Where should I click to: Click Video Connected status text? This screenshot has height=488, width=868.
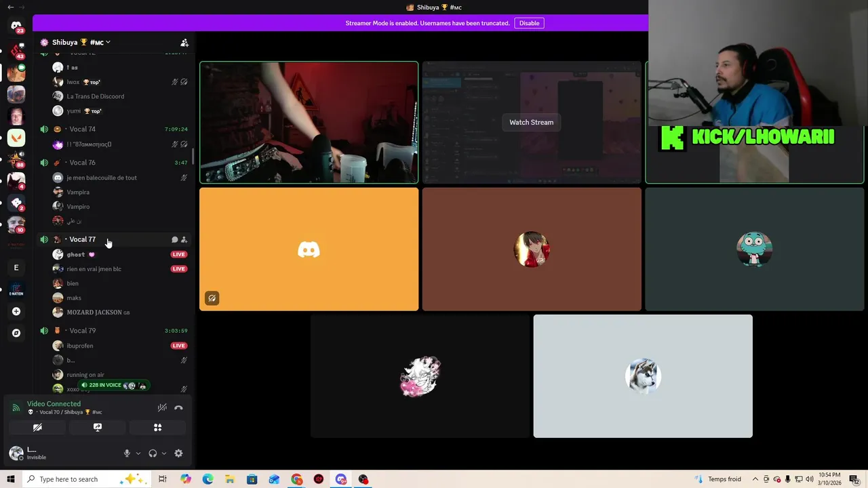point(54,404)
